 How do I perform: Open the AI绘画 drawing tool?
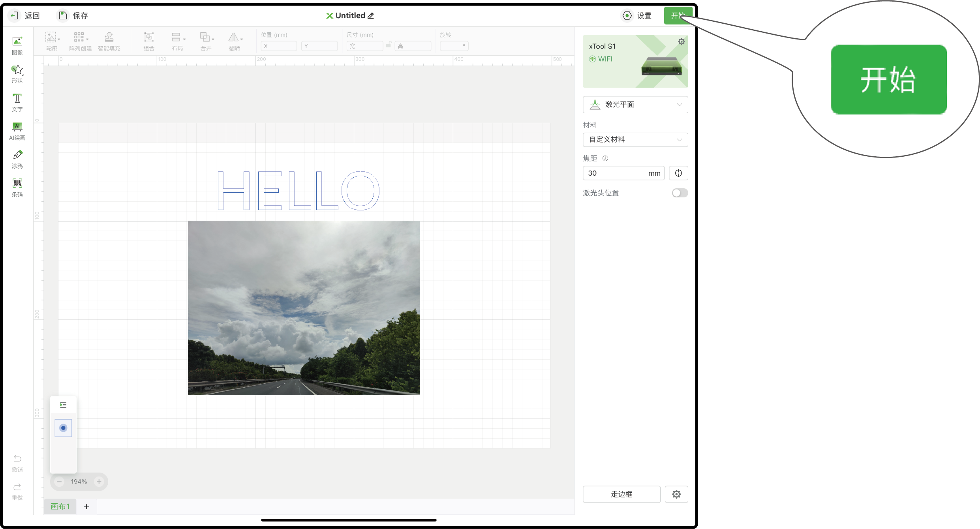[17, 131]
